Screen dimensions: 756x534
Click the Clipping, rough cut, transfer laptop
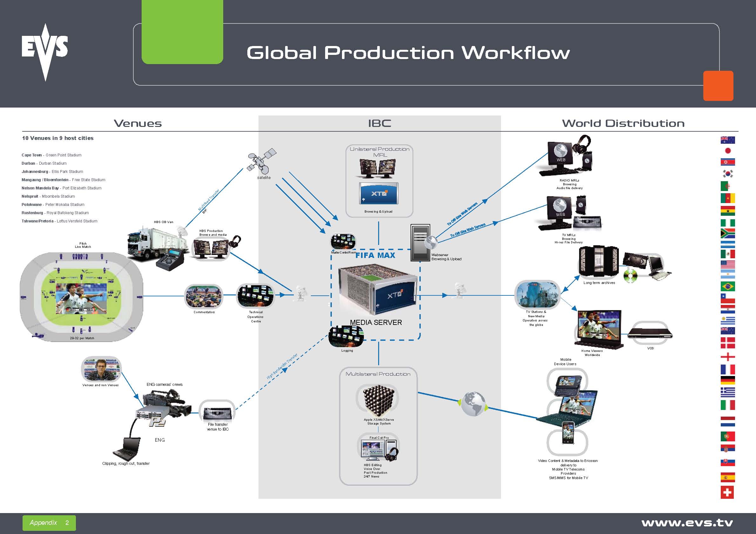click(127, 449)
